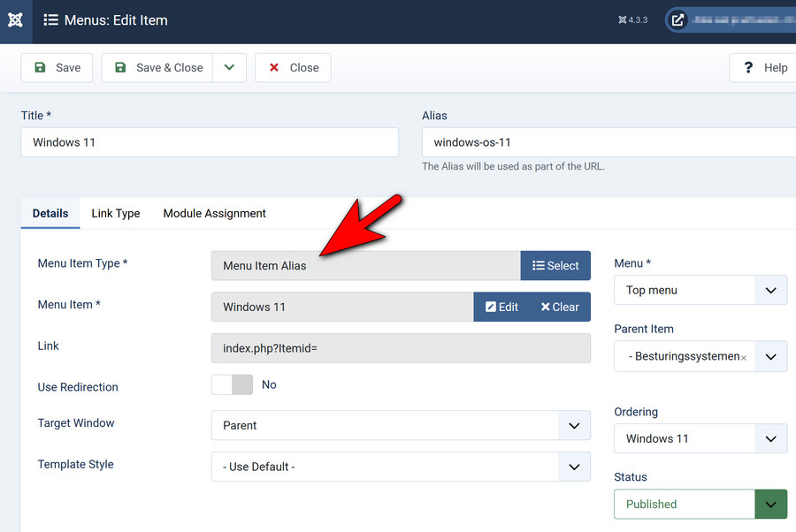Click the Menu Item Type field
This screenshot has height=532, width=796.
[x=366, y=265]
